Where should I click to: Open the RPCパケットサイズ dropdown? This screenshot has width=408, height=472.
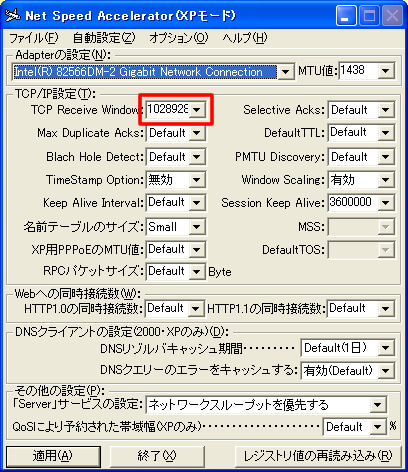tap(197, 272)
